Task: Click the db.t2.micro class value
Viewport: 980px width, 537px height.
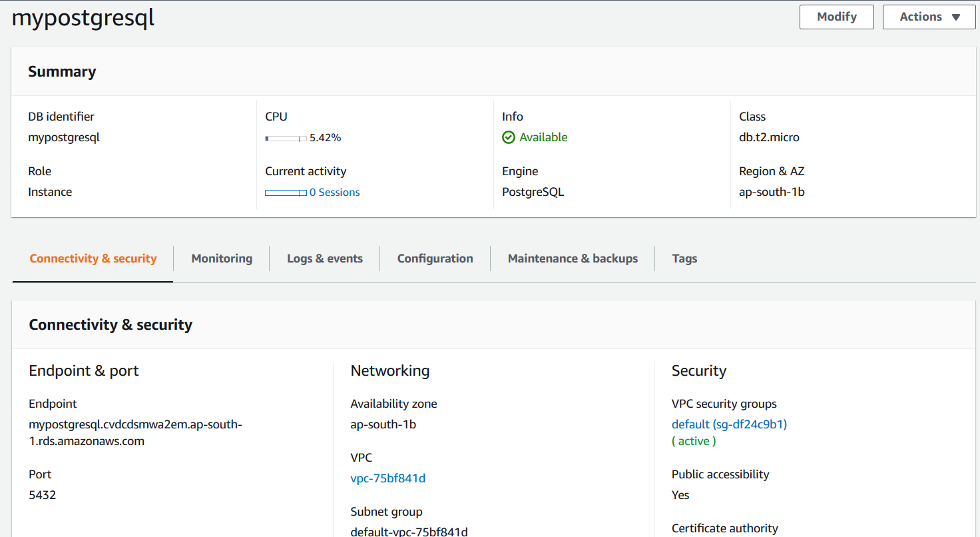Action: point(769,137)
